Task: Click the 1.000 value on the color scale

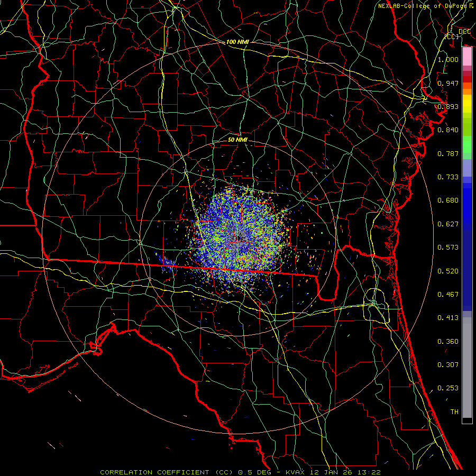Action: pyautogui.click(x=448, y=59)
